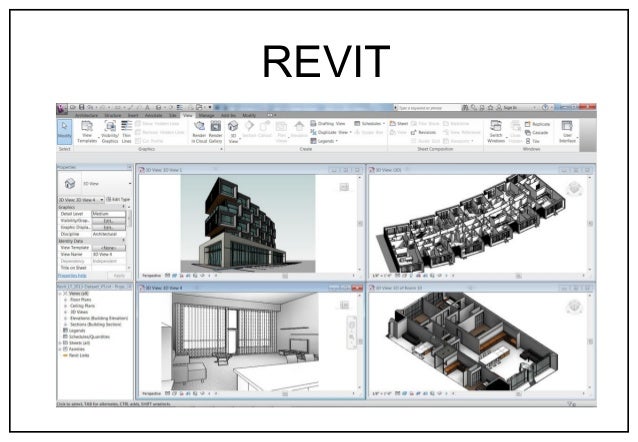Switch to the Structure ribbon tab
Viewport: 638px width, 442px height.
coord(113,116)
